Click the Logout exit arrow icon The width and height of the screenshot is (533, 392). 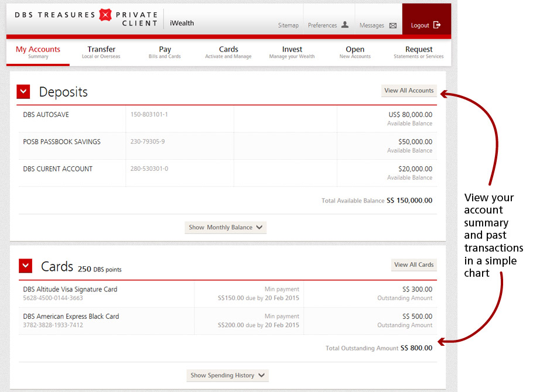coord(437,25)
